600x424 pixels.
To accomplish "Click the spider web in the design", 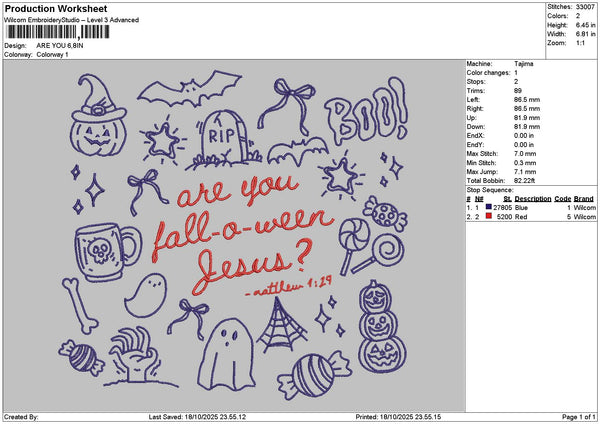I will coord(282,326).
